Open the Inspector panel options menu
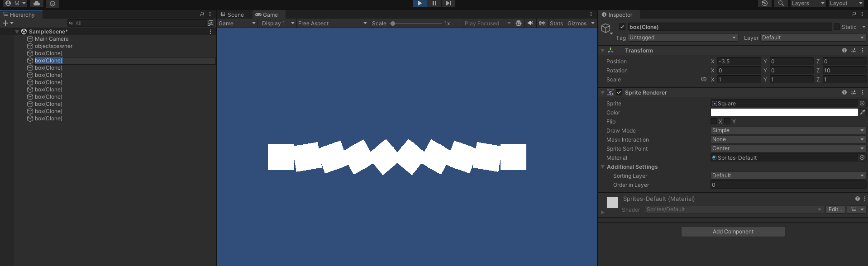This screenshot has width=868, height=266. [862, 14]
